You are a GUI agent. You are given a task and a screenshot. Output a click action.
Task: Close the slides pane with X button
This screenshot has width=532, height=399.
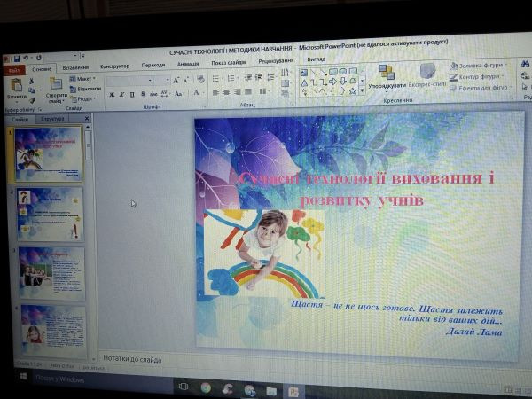[87, 118]
